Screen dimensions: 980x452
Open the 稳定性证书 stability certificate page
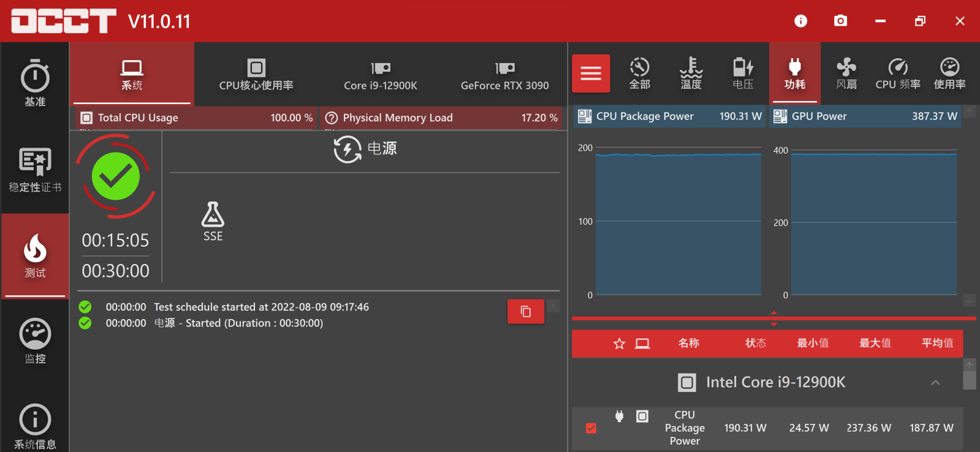point(35,170)
